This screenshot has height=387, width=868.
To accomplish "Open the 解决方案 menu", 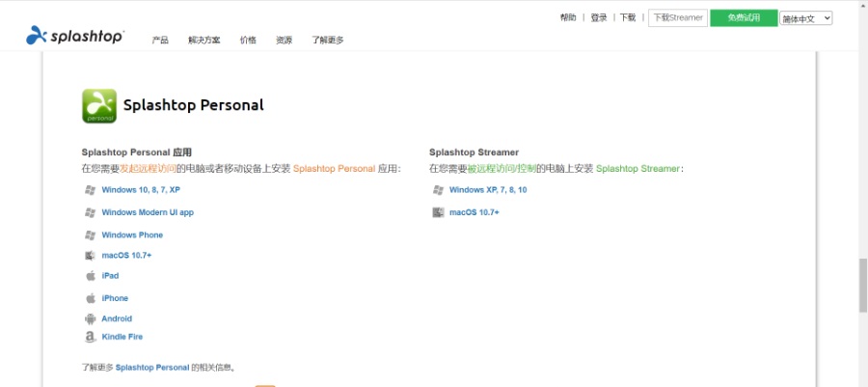I will [204, 40].
